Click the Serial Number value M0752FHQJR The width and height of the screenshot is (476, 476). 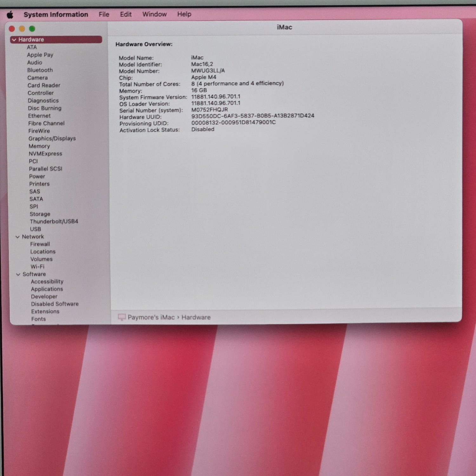[209, 110]
